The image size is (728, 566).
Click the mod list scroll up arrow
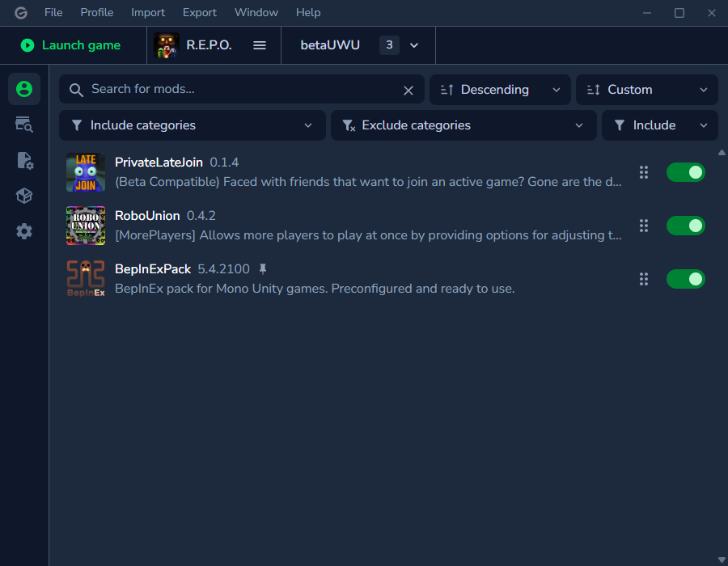722,152
